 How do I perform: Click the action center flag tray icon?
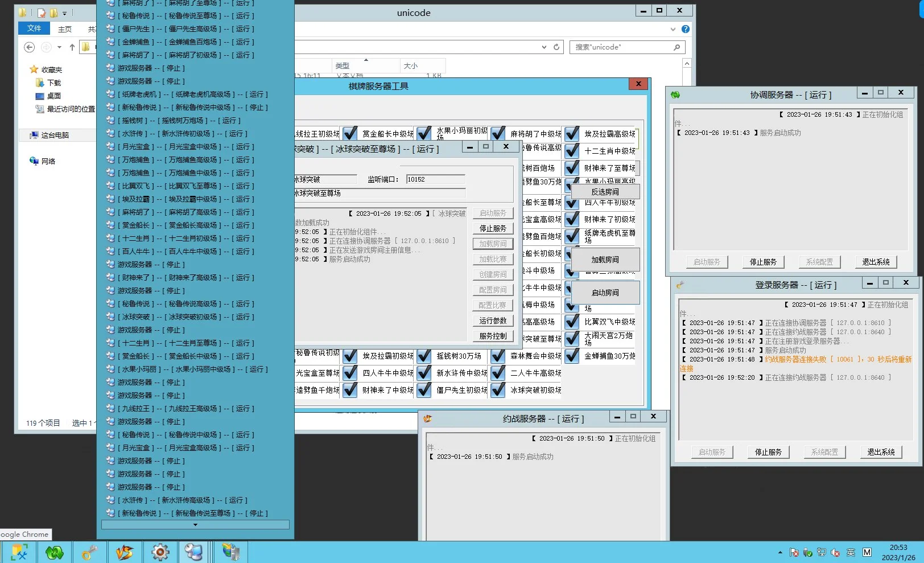(794, 552)
